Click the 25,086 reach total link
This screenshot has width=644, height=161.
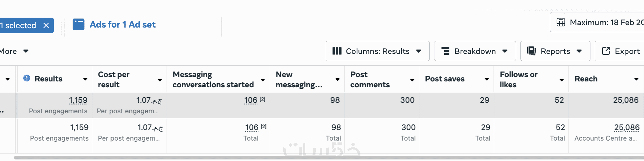click(627, 128)
